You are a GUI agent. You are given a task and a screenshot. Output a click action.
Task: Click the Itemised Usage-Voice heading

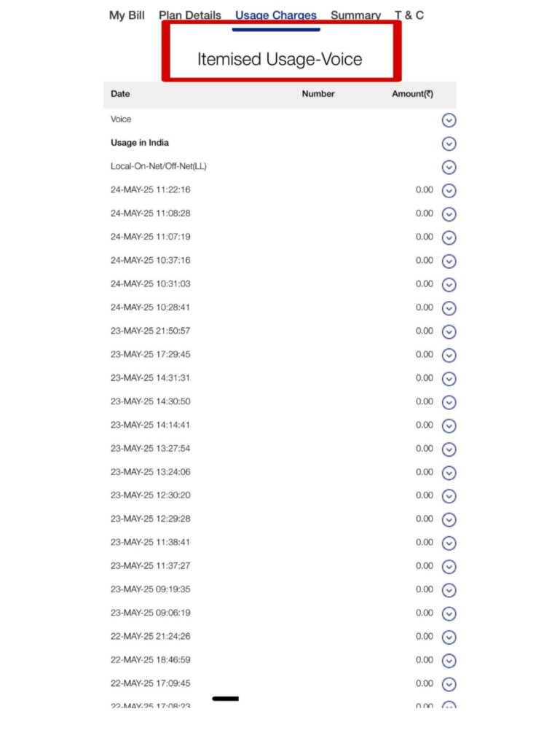pos(280,59)
